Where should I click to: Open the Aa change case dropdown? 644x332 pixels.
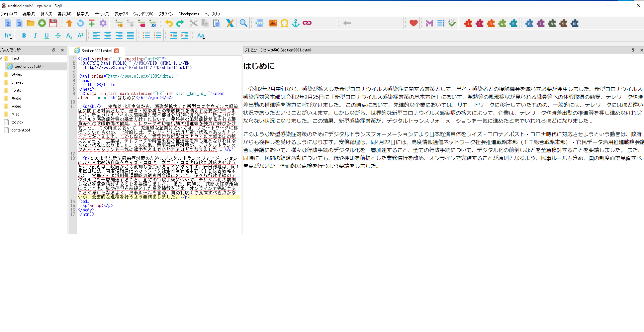(x=201, y=36)
